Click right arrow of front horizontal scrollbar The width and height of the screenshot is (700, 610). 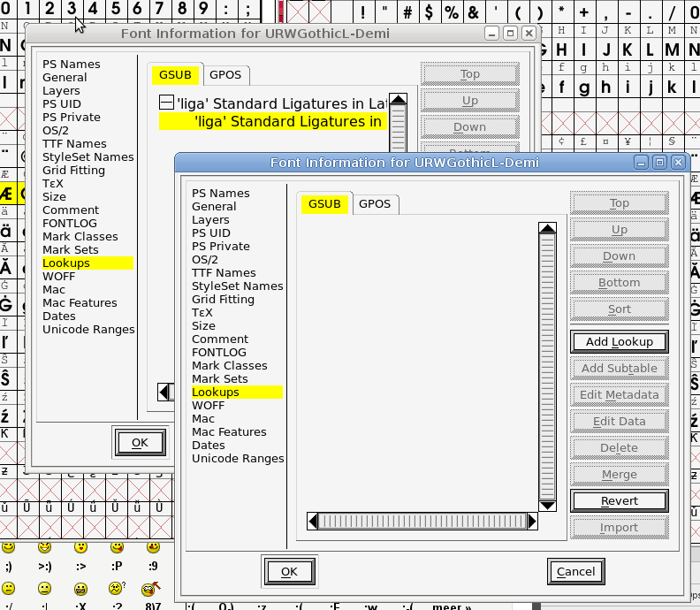pyautogui.click(x=532, y=521)
